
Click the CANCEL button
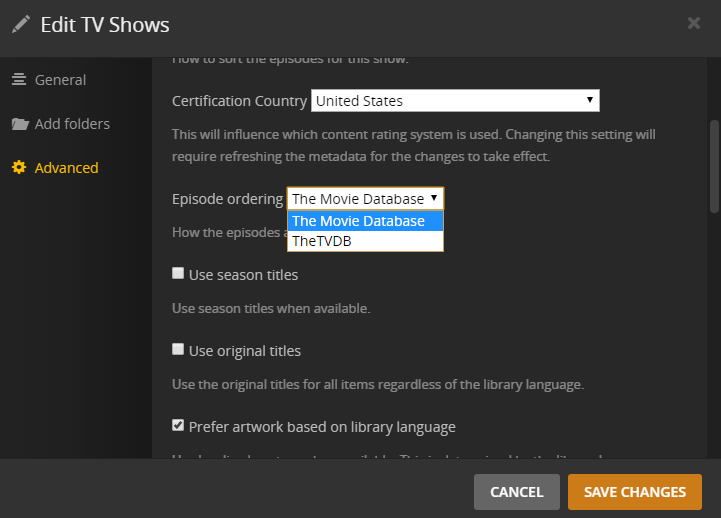(517, 492)
